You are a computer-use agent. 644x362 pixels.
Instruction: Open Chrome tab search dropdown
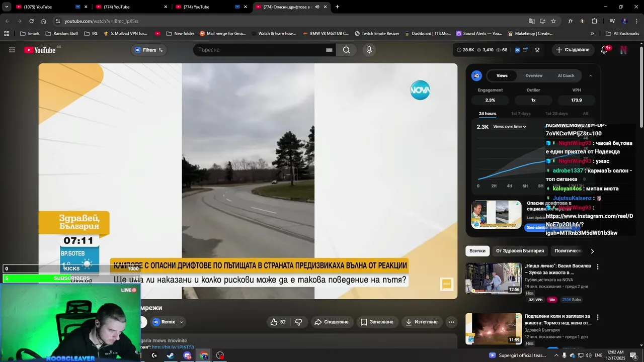click(7, 7)
